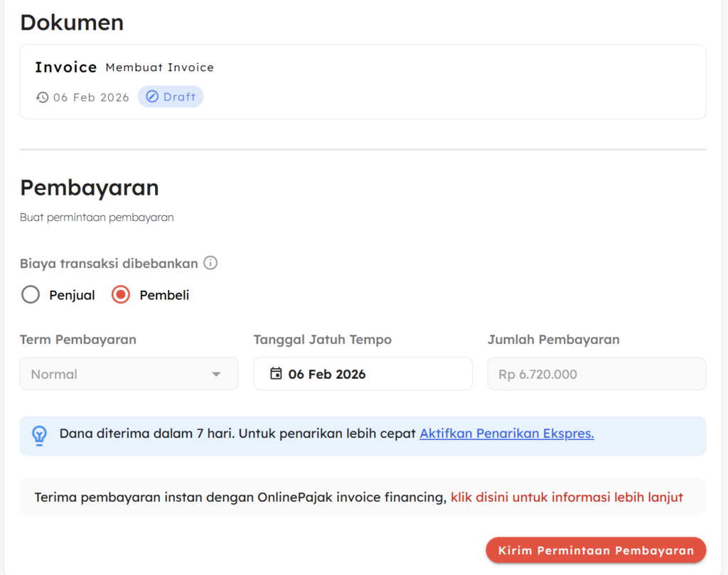The height and width of the screenshot is (575, 728).
Task: Click the Invoice document title
Action: (x=66, y=68)
